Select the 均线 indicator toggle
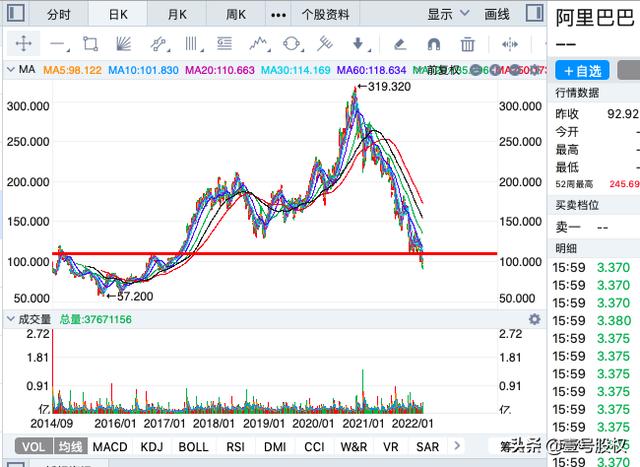The image size is (640, 467). coord(70,447)
